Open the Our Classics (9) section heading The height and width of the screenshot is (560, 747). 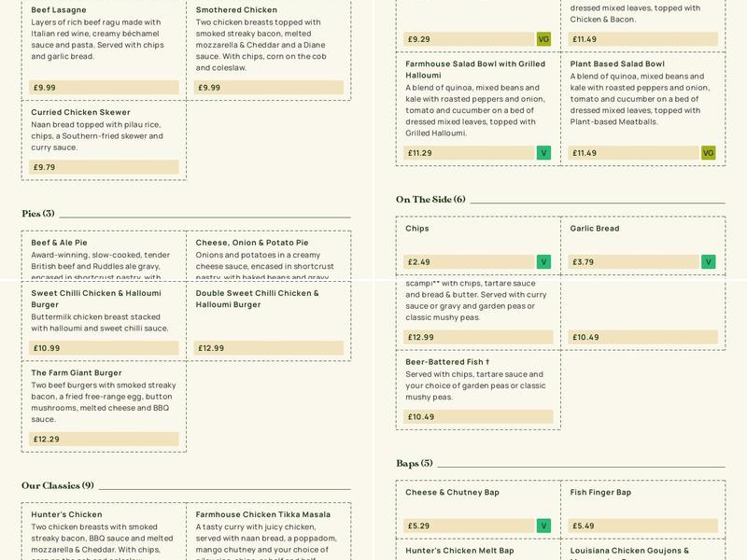pos(58,485)
